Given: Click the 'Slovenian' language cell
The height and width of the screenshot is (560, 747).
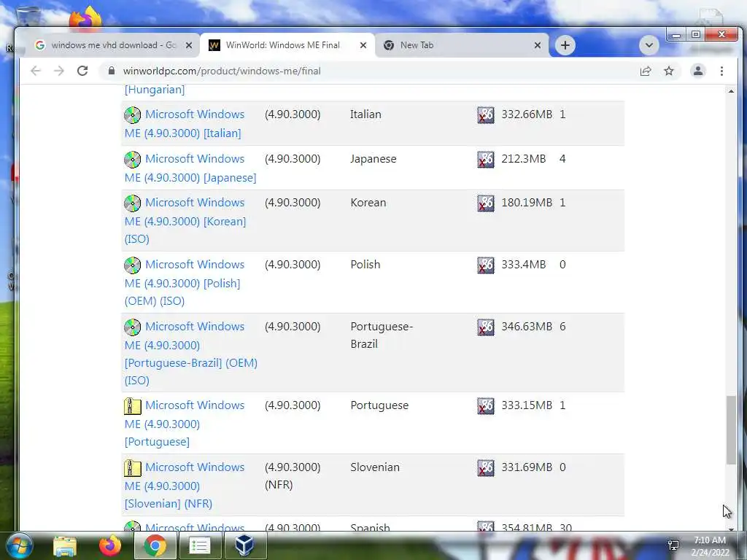Looking at the screenshot, I should [374, 467].
